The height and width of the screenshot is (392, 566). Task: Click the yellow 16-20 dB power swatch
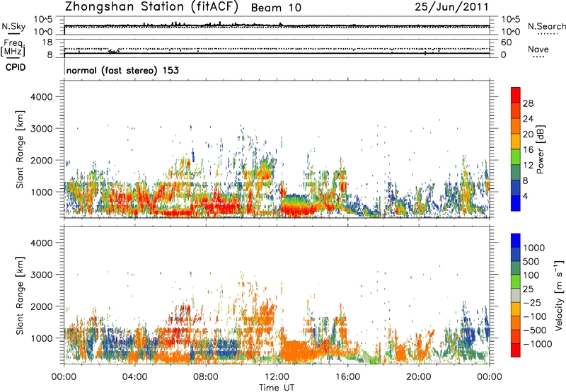[x=516, y=141]
